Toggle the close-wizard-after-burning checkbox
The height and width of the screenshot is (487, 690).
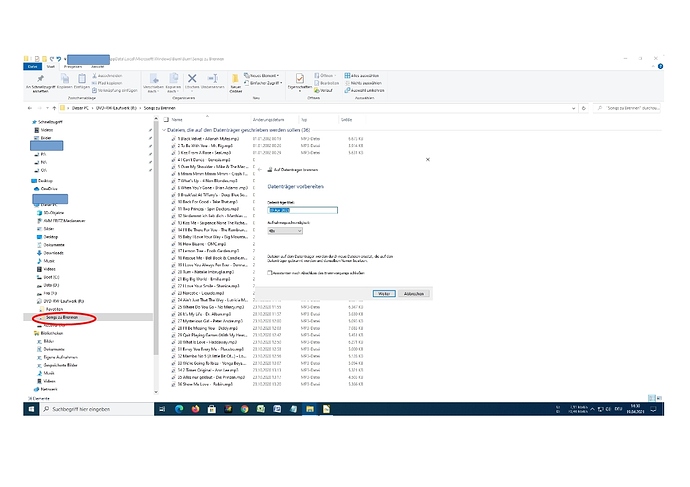(x=270, y=273)
